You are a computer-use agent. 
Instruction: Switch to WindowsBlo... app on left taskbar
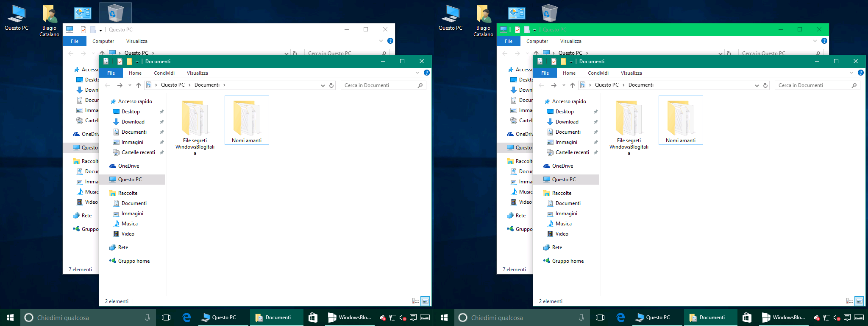(x=349, y=318)
